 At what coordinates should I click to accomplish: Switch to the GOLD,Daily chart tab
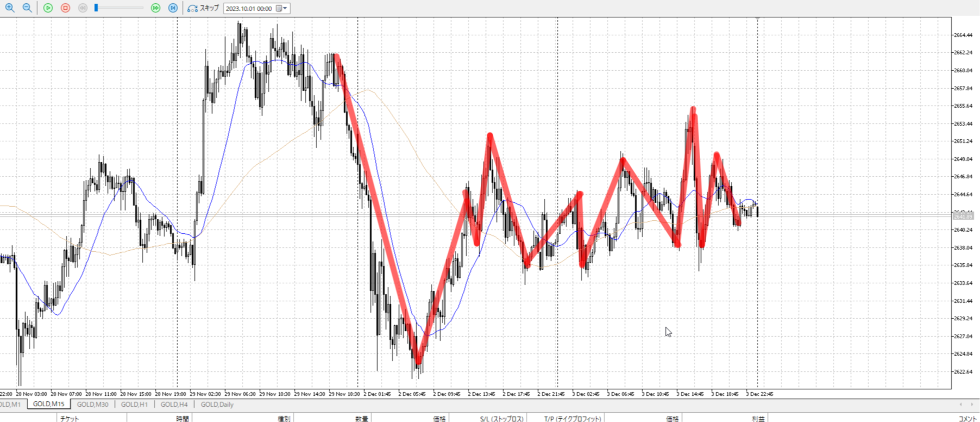tap(217, 405)
